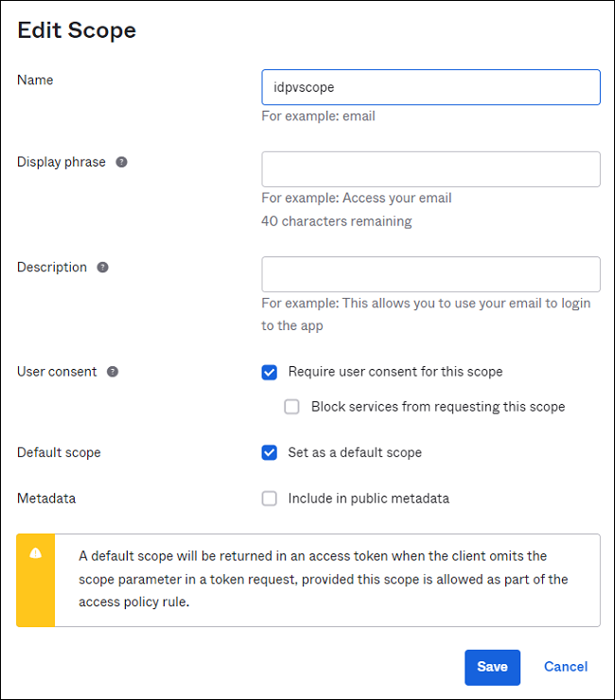Click into the empty Display phrase field
Viewport: 615px width, 700px height.
(x=431, y=169)
